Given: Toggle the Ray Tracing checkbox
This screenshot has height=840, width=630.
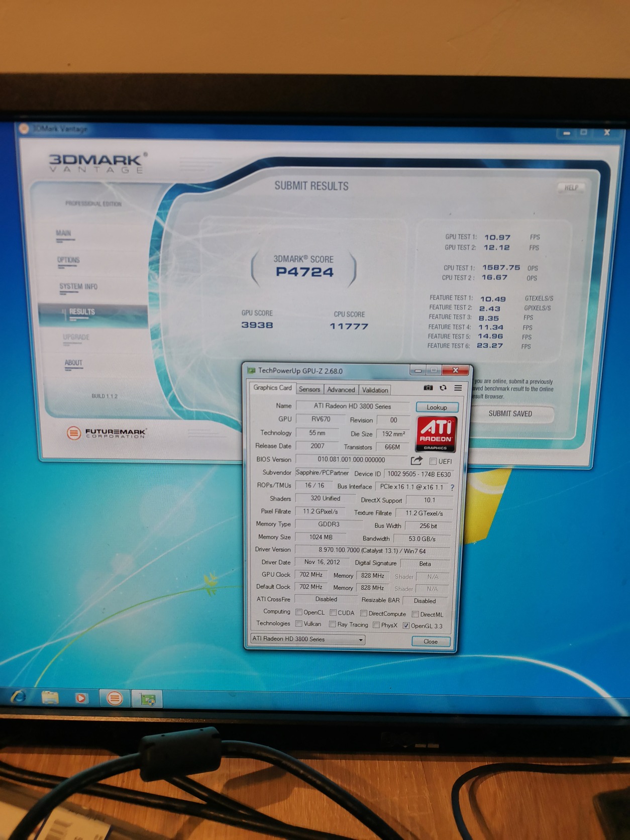Looking at the screenshot, I should click(333, 624).
